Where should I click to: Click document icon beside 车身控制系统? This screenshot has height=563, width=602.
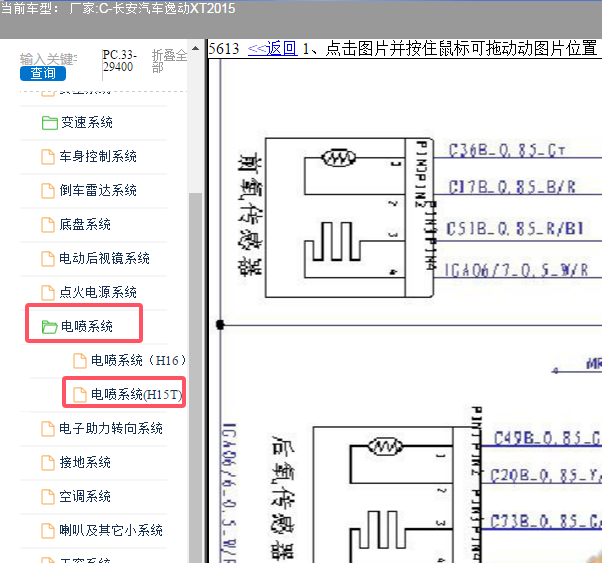tap(48, 157)
